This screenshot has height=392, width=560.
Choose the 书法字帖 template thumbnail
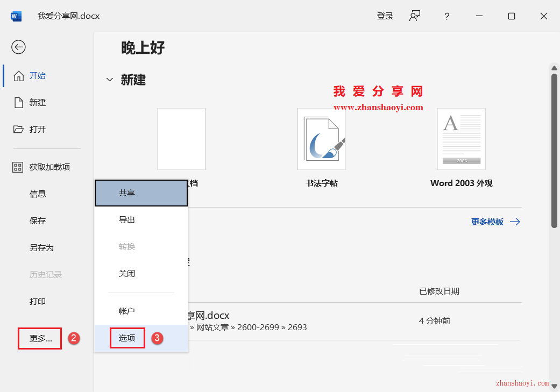click(x=322, y=139)
